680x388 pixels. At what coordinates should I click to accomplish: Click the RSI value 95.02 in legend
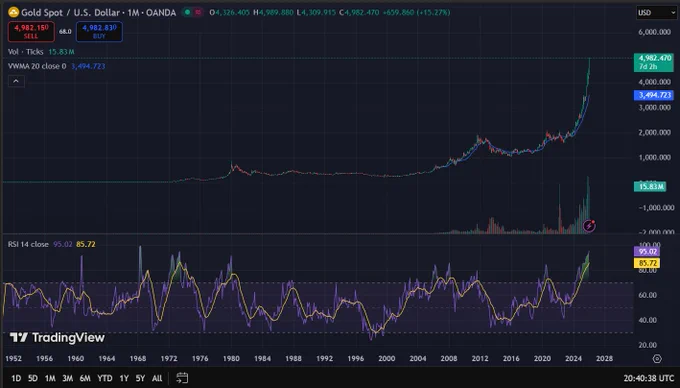62,244
